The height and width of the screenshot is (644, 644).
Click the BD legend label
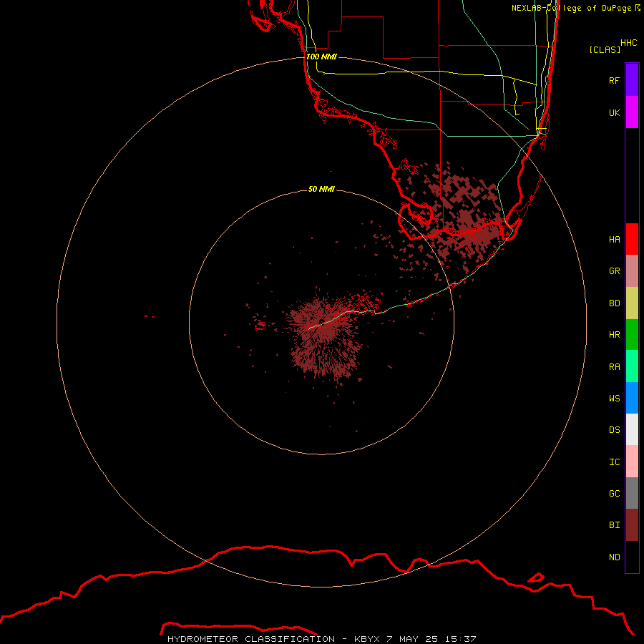point(615,303)
